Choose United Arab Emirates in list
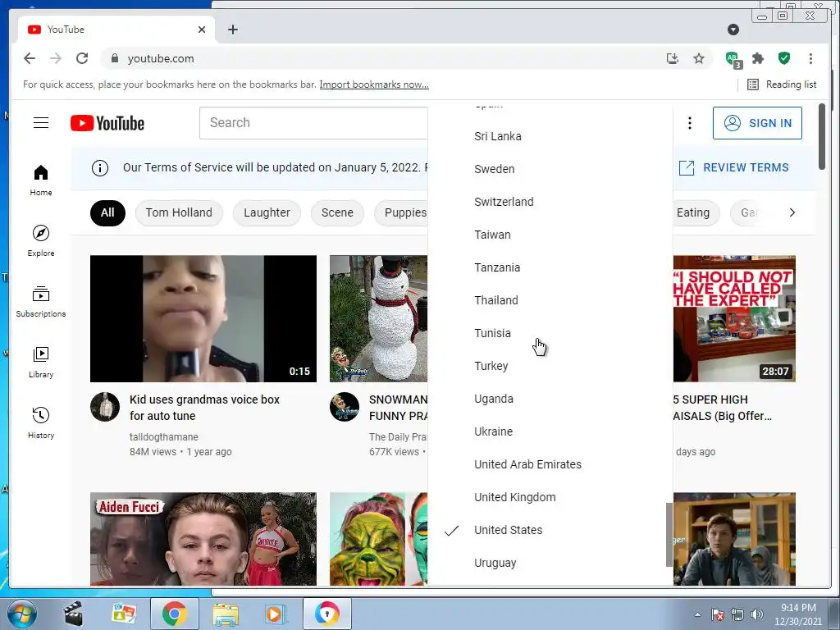 (550, 464)
